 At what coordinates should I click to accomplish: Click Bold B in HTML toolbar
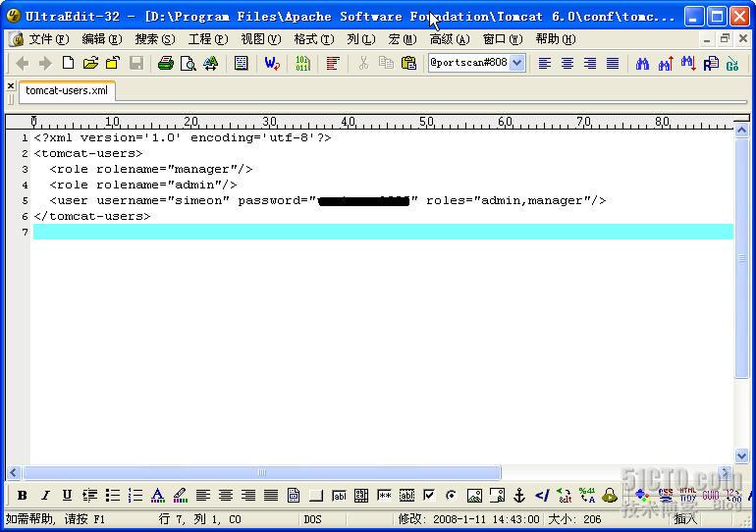23,495
